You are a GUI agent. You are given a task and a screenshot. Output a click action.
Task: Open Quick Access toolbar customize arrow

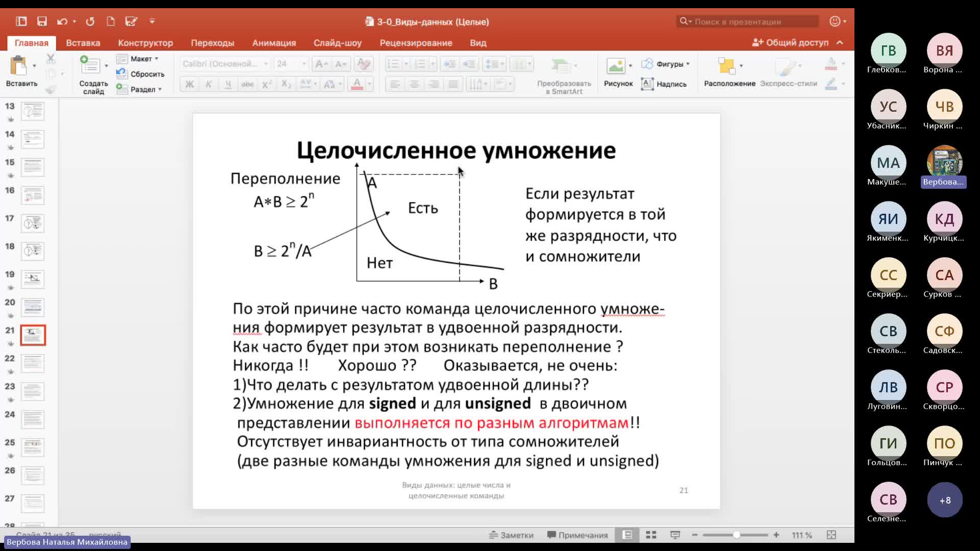pos(152,21)
